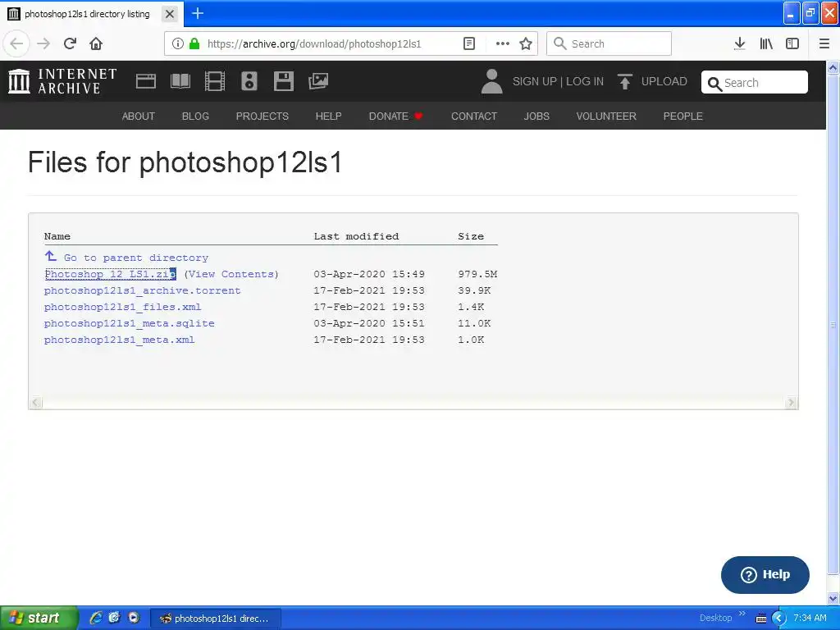Screen dimensions: 840x630
Task: Click the URL address bar text
Action: (314, 44)
